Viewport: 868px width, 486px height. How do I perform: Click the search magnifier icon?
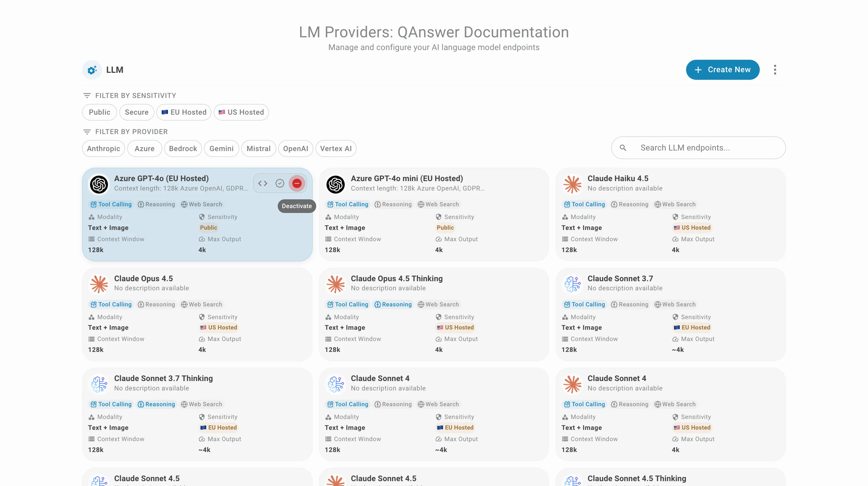pos(623,148)
